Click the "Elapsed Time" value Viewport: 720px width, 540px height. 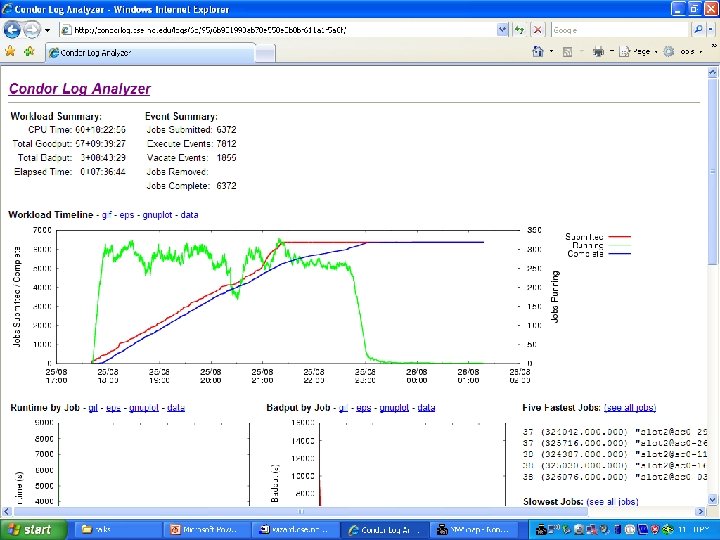tap(102, 172)
